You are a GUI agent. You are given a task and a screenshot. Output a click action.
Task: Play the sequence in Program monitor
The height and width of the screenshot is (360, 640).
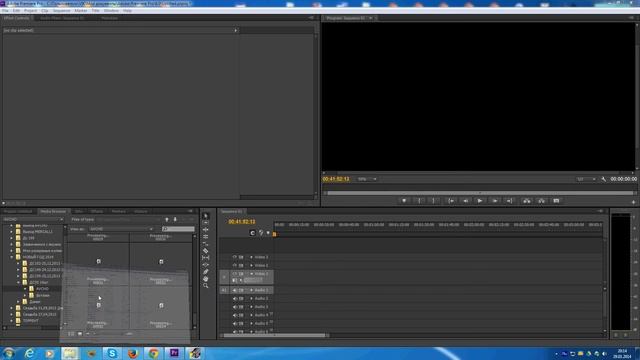(x=480, y=201)
